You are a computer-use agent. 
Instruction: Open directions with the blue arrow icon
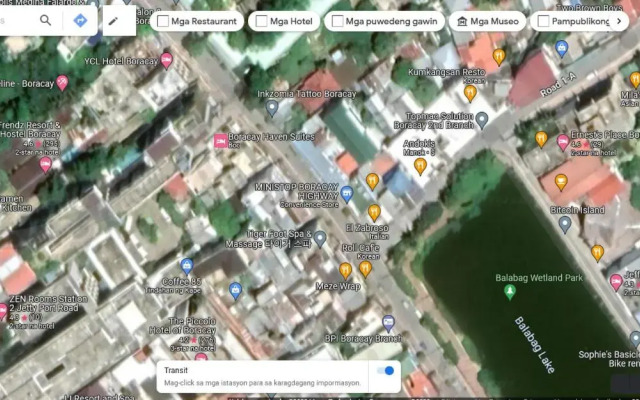coord(80,20)
